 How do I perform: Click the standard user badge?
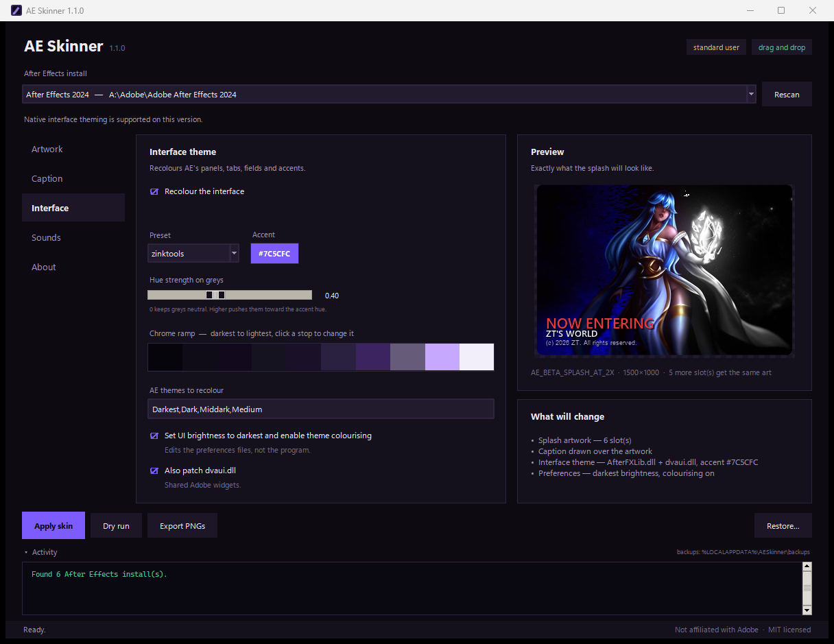click(x=716, y=47)
